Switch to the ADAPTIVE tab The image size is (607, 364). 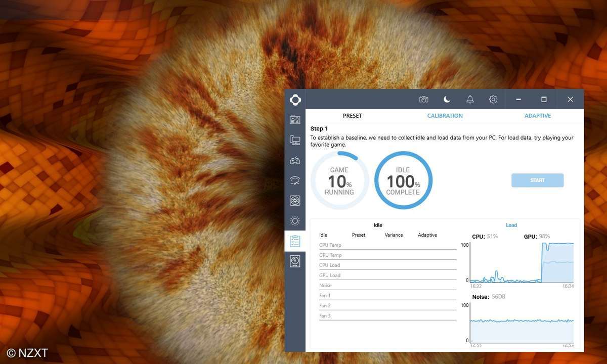(x=538, y=116)
